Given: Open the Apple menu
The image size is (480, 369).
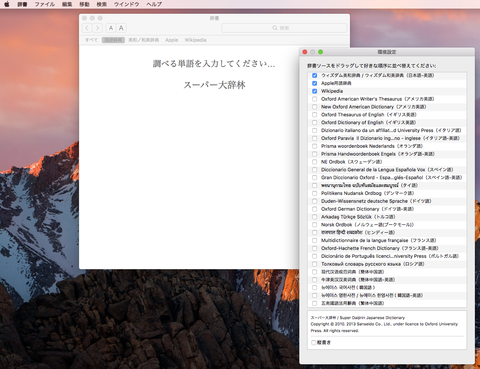Looking at the screenshot, I should click(x=7, y=4).
